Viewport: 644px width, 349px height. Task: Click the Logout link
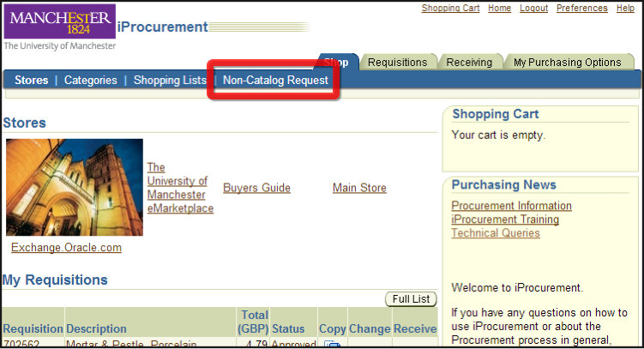coord(533,9)
